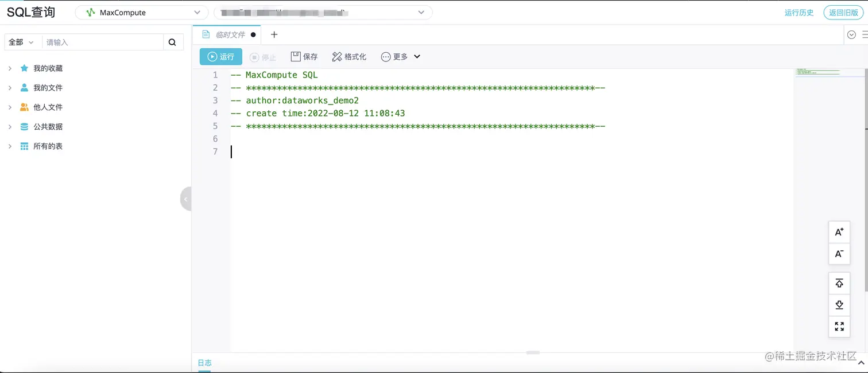Viewport: 868px width, 373px height.
Task: Click the save floppy disk icon
Action: tap(296, 57)
